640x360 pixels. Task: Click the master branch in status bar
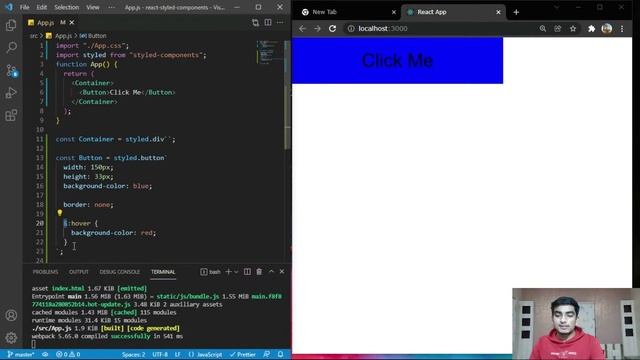pyautogui.click(x=21, y=354)
